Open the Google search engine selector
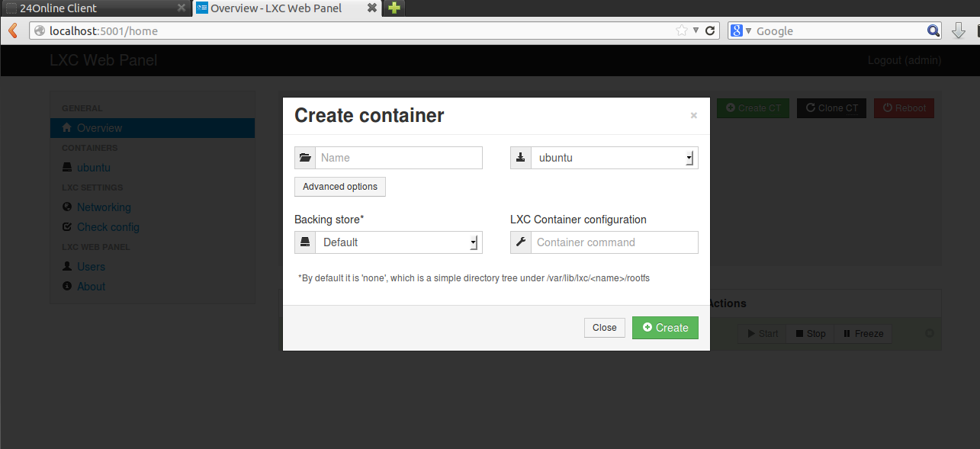 tap(740, 30)
